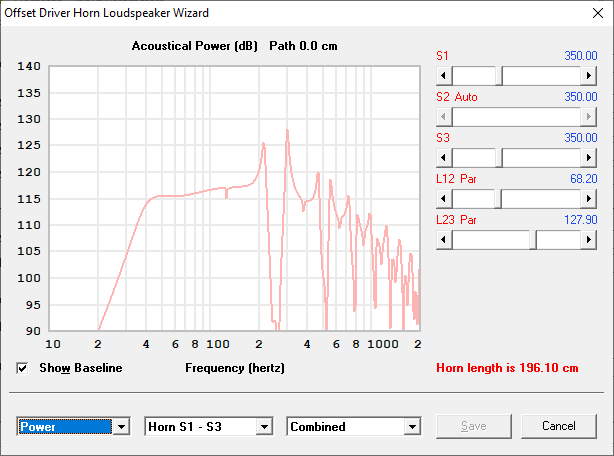Decrease L12 using its left arrow
Screen dimensions: 614x456
[x=444, y=199]
